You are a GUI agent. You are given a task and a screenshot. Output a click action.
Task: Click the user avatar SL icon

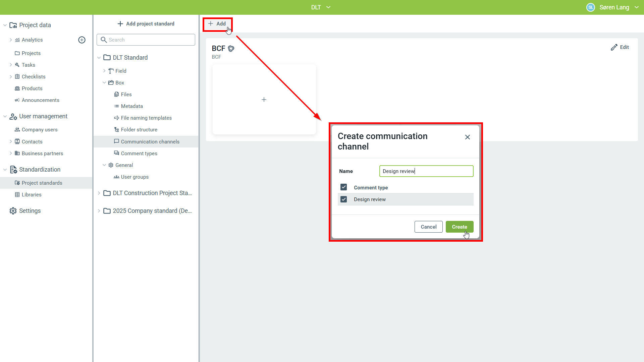point(590,7)
